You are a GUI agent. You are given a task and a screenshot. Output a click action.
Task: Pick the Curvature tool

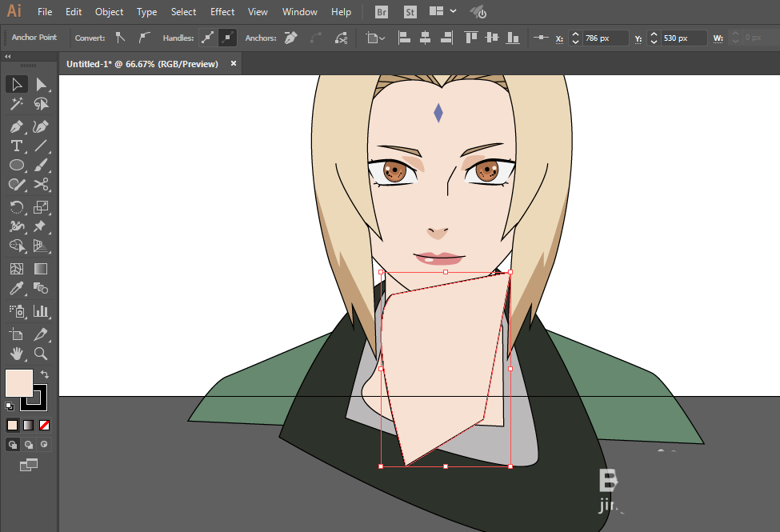point(41,126)
